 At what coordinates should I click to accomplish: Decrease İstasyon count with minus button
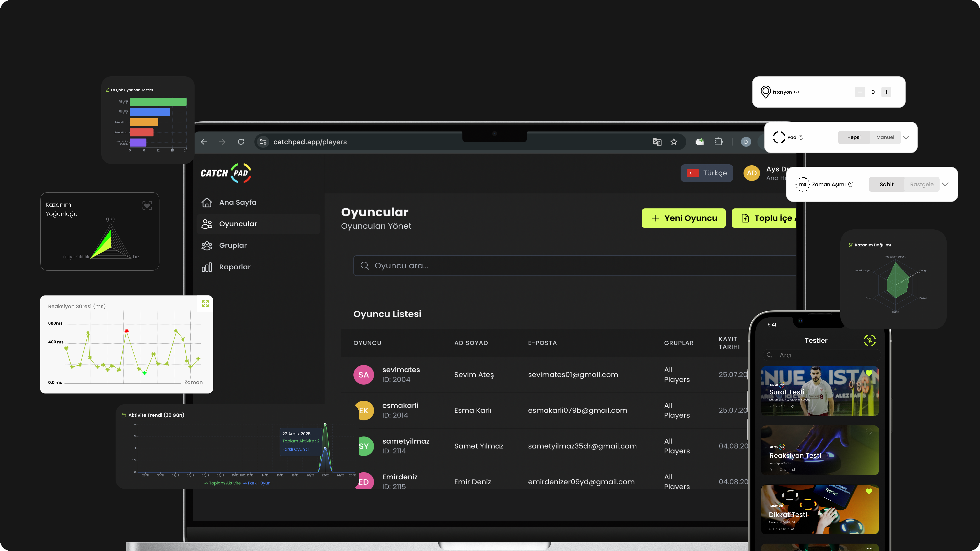pos(860,92)
